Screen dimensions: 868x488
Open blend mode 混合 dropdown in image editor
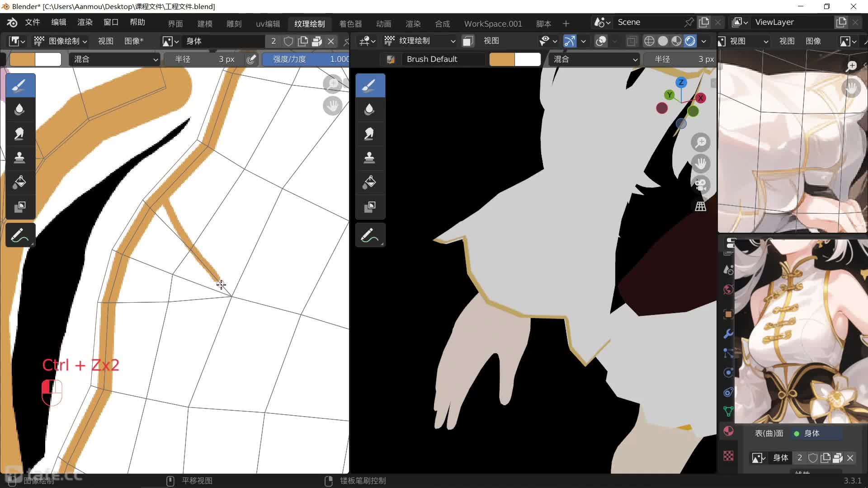click(x=115, y=59)
